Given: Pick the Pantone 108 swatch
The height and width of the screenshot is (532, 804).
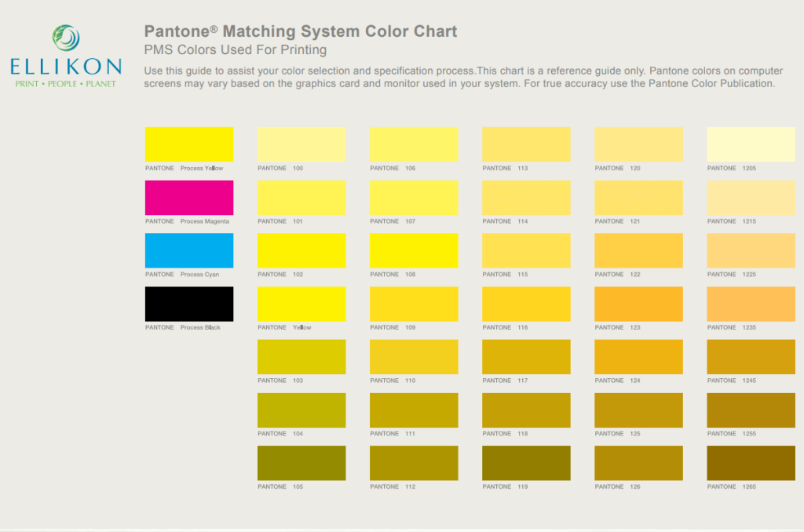Looking at the screenshot, I should 414,250.
